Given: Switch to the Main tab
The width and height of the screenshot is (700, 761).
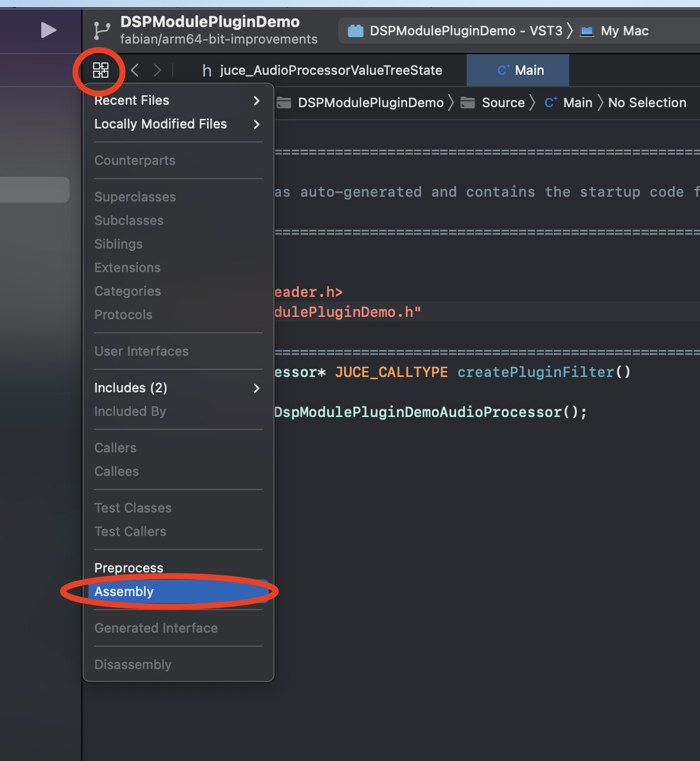Looking at the screenshot, I should (518, 70).
